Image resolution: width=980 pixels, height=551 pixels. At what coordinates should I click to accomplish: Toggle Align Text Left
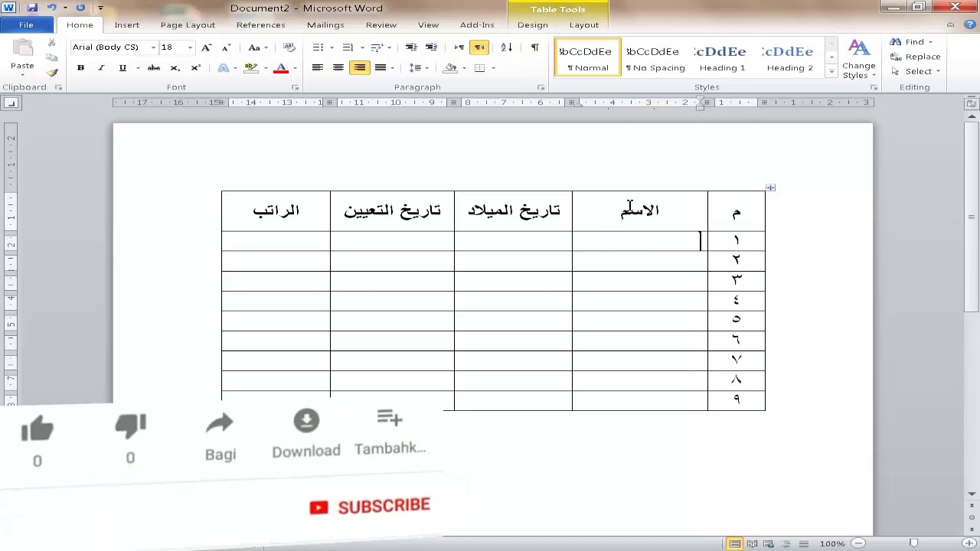[317, 68]
